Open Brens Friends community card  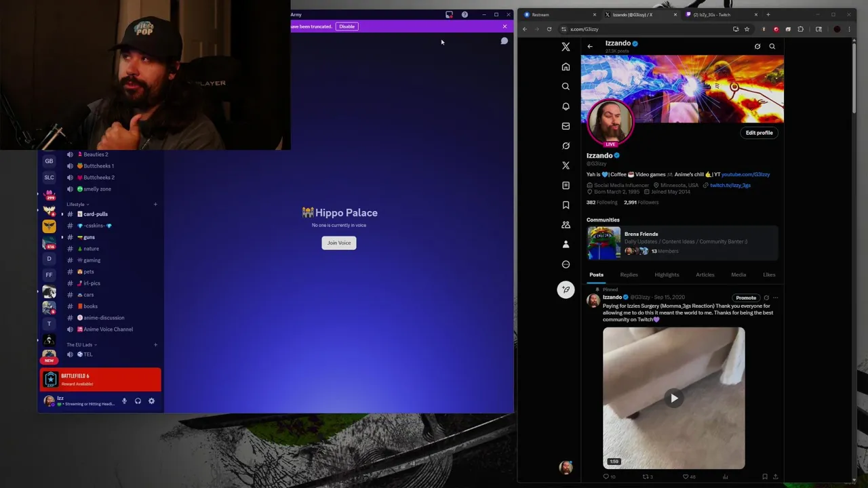pyautogui.click(x=682, y=243)
